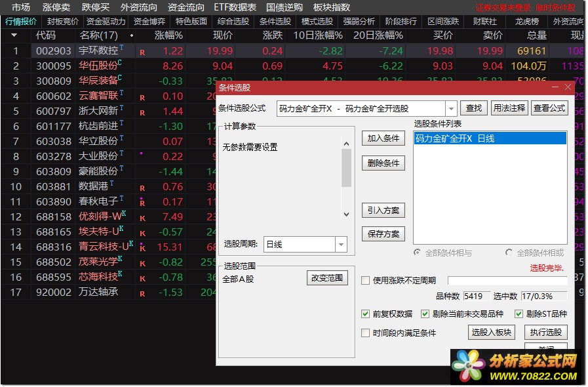This screenshot has height=387, width=588.
Task: Click the 加入条件 button
Action: click(x=383, y=138)
